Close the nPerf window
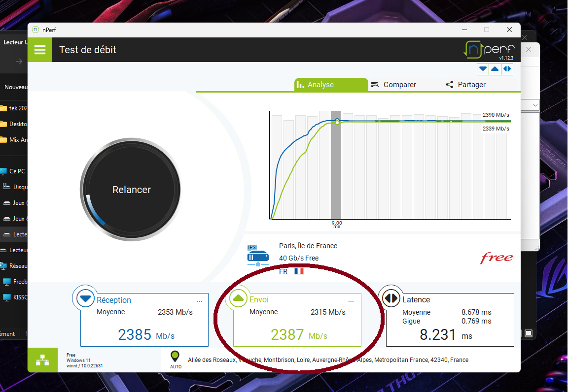The height and width of the screenshot is (392, 568). [x=509, y=30]
